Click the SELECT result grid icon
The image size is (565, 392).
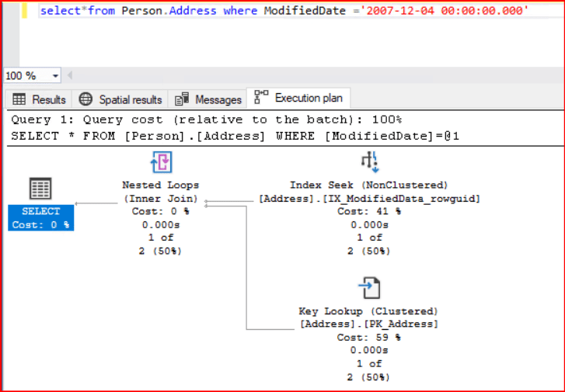(40, 189)
